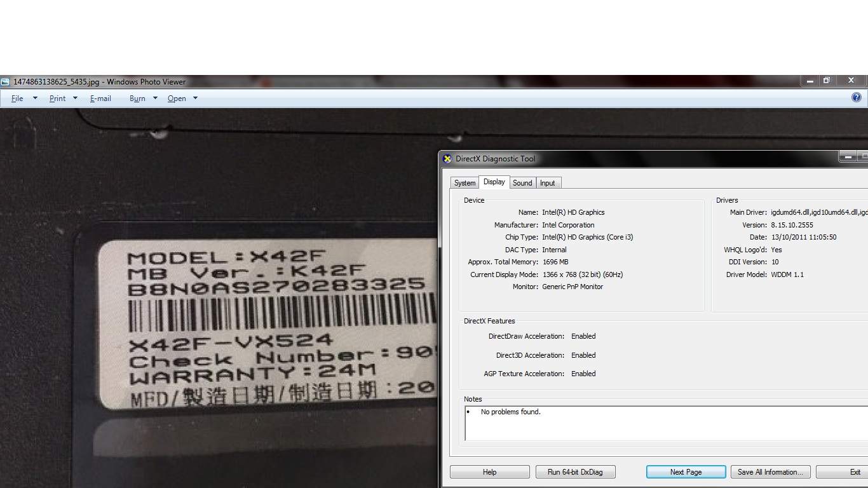Click the blue Help icon in Photo Viewer

[856, 97]
